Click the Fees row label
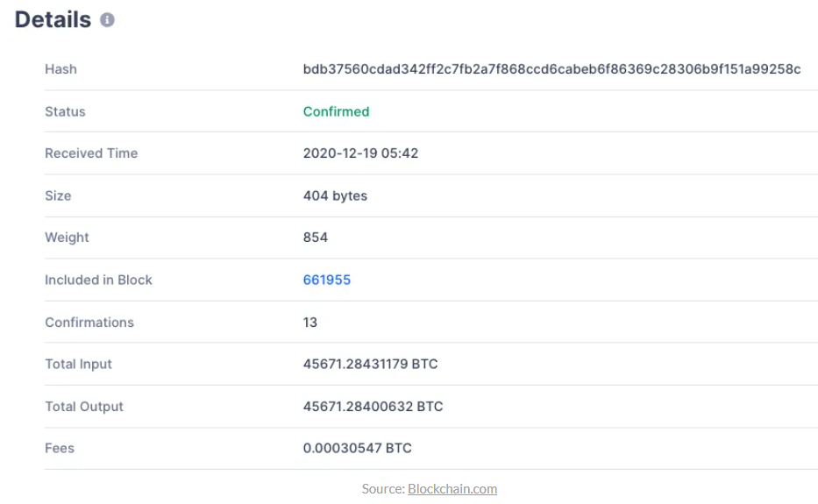 click(x=60, y=448)
